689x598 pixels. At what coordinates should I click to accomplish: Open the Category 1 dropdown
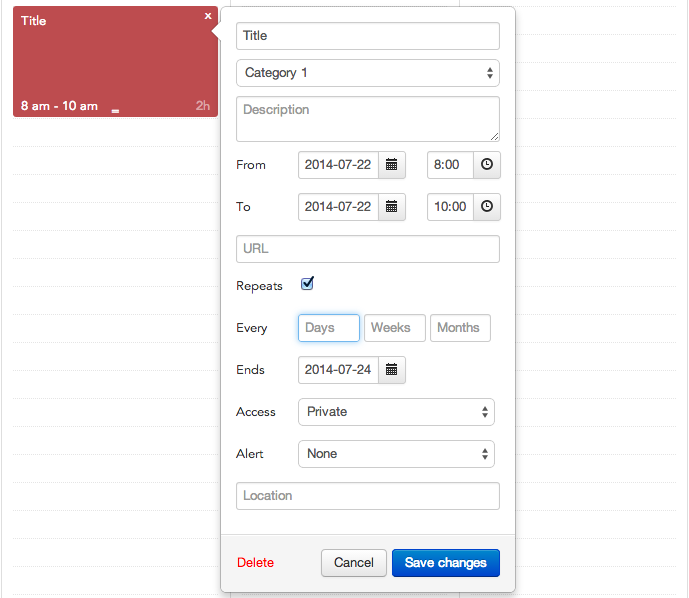(x=368, y=73)
